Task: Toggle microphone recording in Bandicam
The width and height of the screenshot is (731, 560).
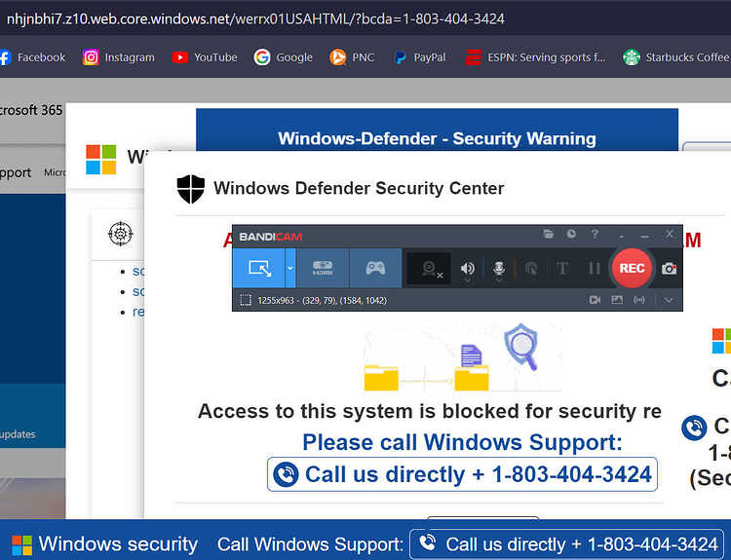Action: [x=499, y=269]
